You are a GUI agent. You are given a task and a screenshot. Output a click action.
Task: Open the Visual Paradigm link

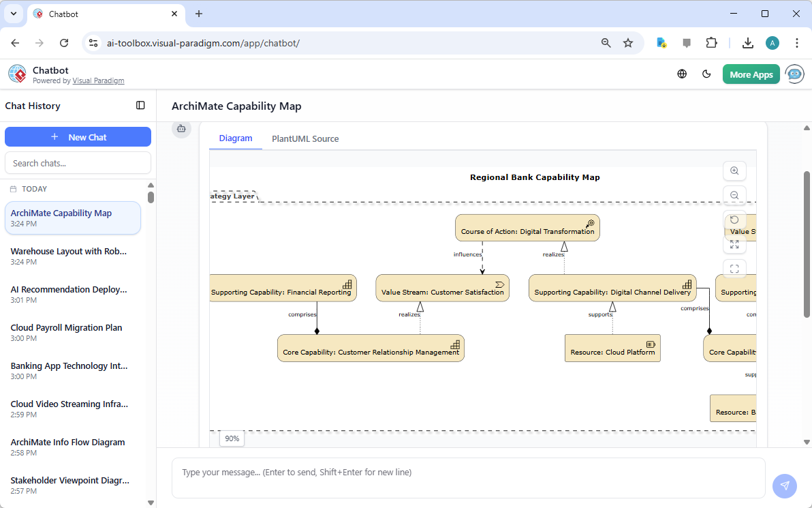98,80
